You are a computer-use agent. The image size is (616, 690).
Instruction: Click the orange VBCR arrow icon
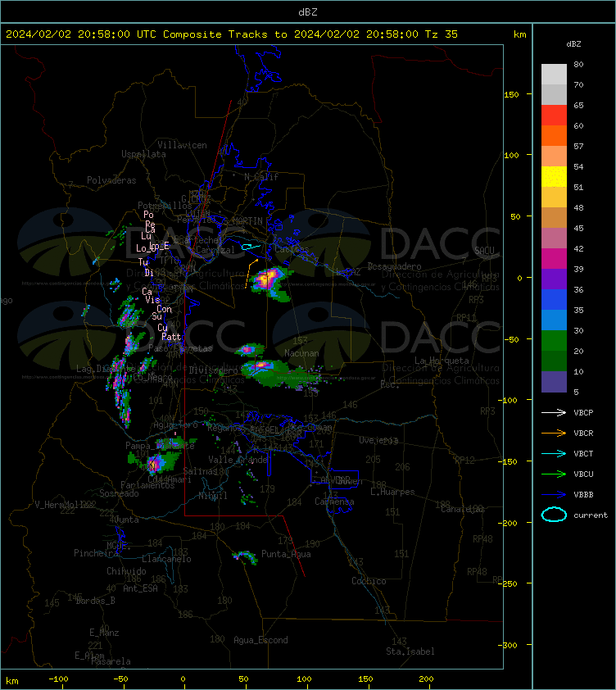coord(554,433)
